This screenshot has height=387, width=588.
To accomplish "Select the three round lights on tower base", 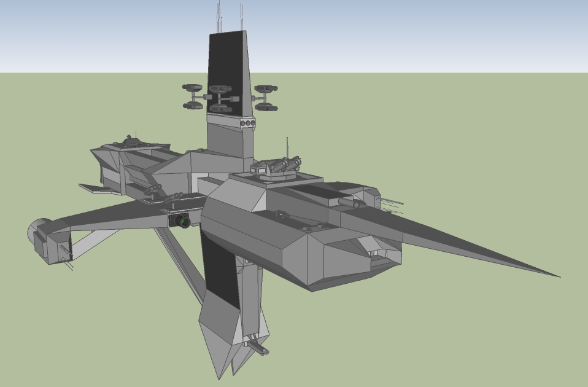I will click(x=247, y=123).
